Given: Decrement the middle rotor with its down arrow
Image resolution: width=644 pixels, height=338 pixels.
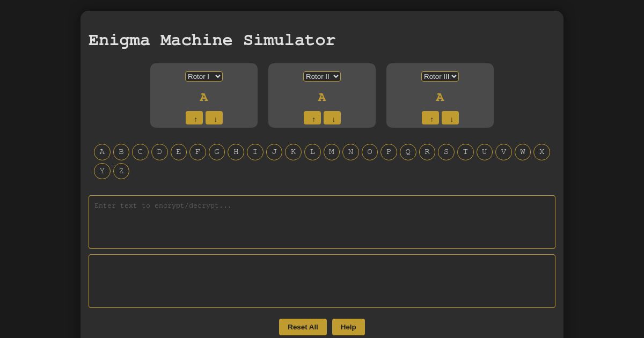Looking at the screenshot, I should (332, 117).
